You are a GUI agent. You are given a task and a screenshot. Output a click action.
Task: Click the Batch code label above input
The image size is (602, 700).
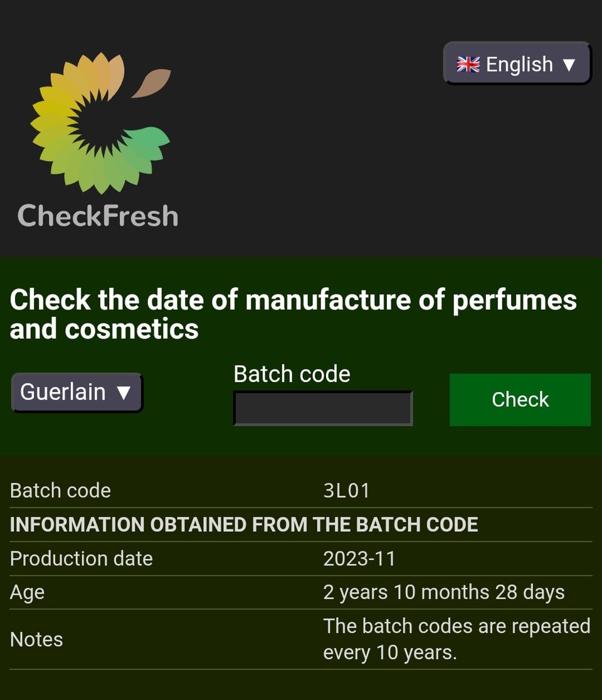tap(292, 374)
